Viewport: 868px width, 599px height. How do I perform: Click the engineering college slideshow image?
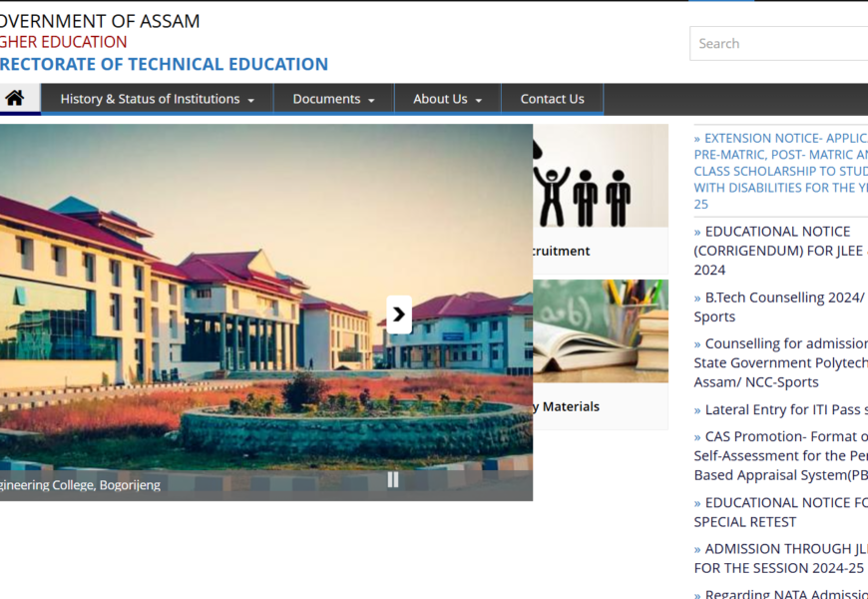pos(200,299)
